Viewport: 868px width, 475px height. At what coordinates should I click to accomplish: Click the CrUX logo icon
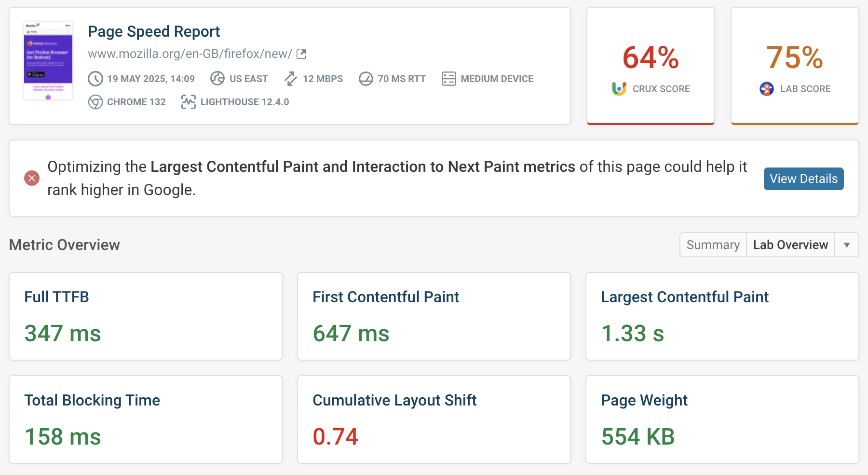pos(619,89)
